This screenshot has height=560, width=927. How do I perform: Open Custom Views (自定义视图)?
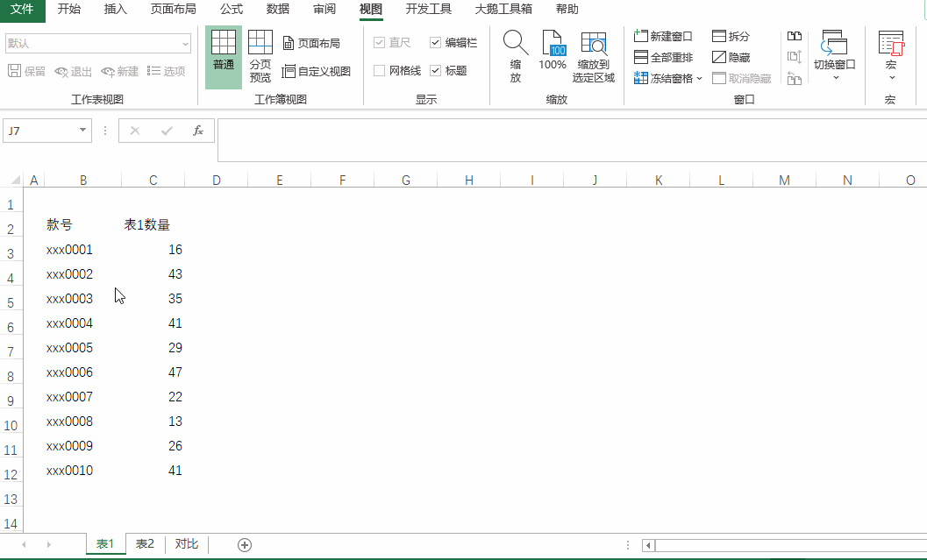pos(317,72)
